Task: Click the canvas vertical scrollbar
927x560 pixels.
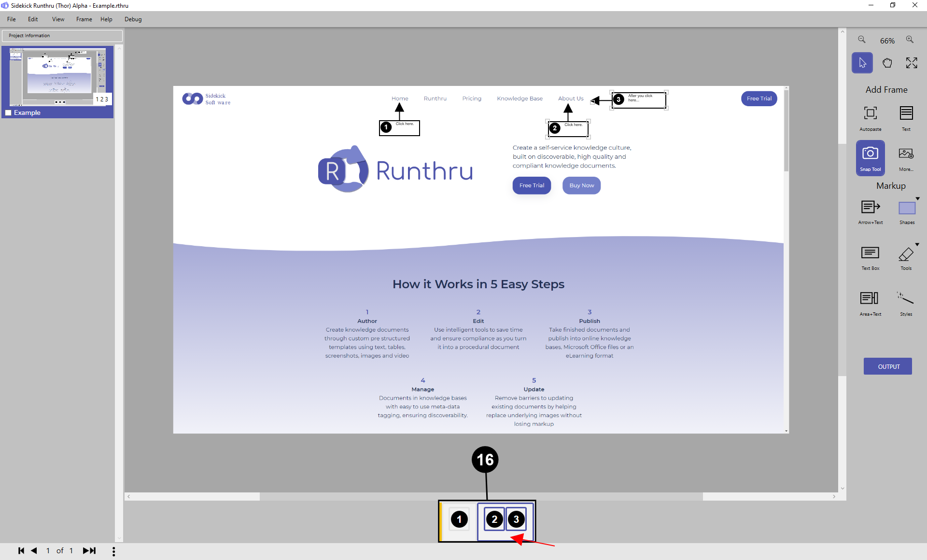Action: point(842,260)
